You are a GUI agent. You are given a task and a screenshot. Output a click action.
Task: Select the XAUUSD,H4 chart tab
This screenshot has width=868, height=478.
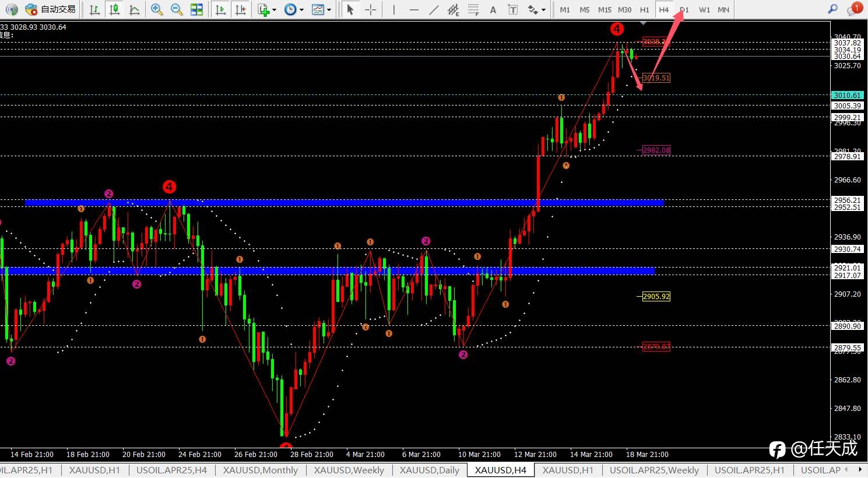click(x=500, y=470)
